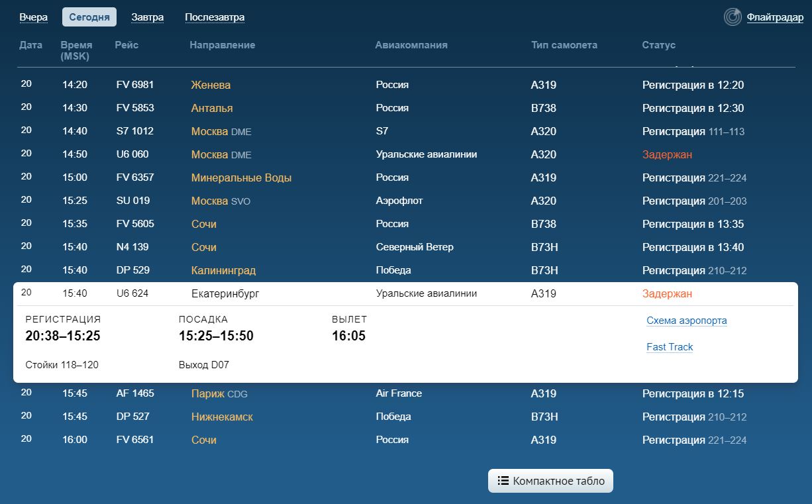Switch to the Завтра tab
The image size is (812, 504).
148,17
